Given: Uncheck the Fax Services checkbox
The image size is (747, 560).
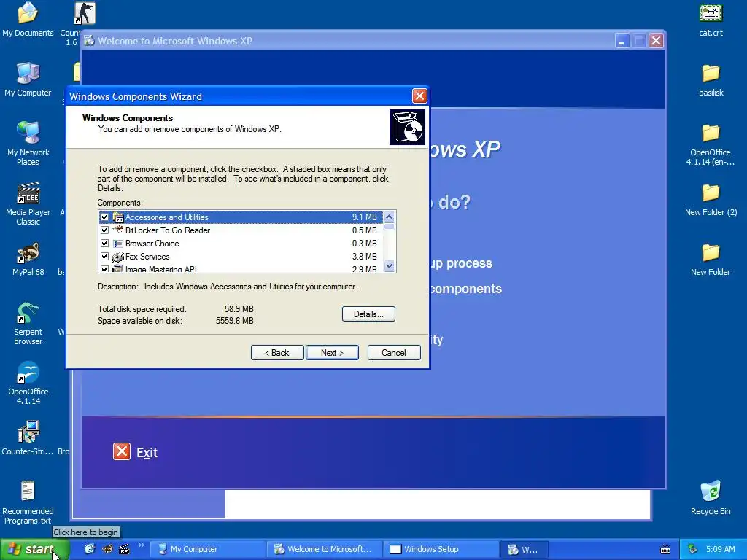Looking at the screenshot, I should tap(104, 257).
